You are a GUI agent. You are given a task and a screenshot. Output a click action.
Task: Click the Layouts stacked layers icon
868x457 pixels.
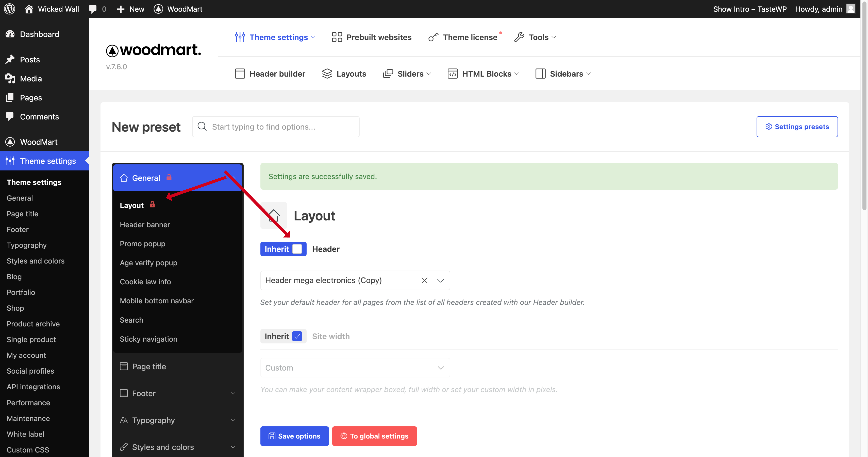click(x=327, y=73)
